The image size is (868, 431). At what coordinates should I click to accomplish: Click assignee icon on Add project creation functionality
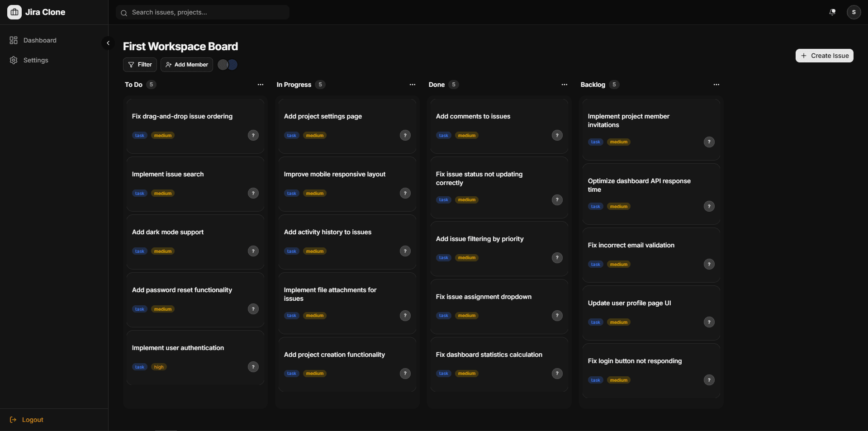point(405,374)
